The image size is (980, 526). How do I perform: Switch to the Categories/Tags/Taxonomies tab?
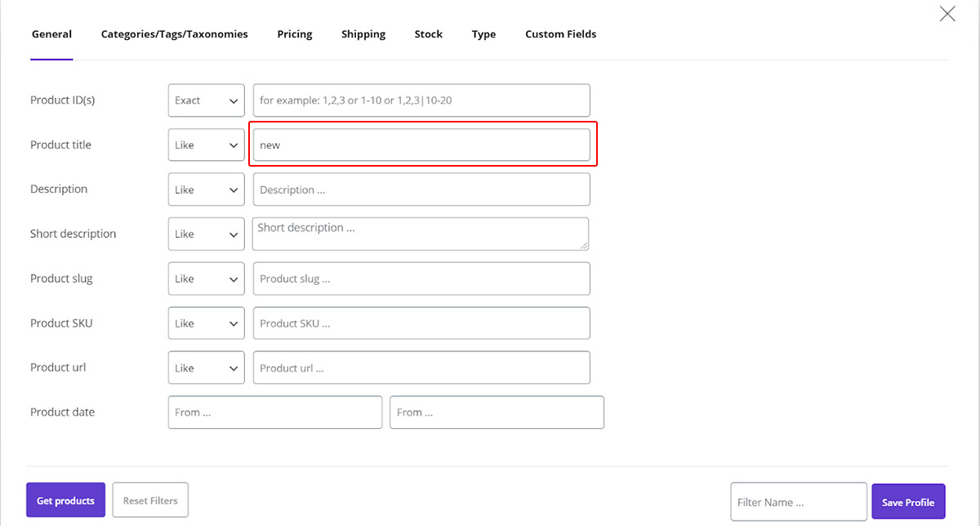[174, 34]
